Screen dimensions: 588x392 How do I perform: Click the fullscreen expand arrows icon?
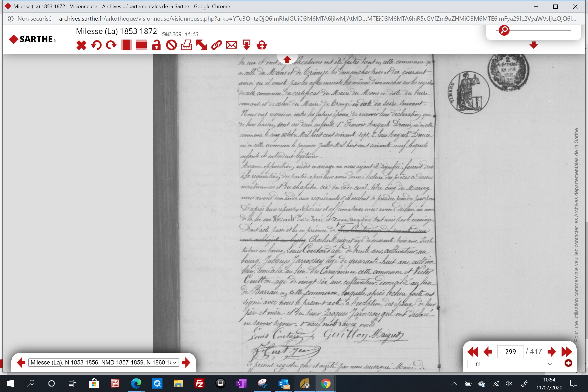(202, 45)
